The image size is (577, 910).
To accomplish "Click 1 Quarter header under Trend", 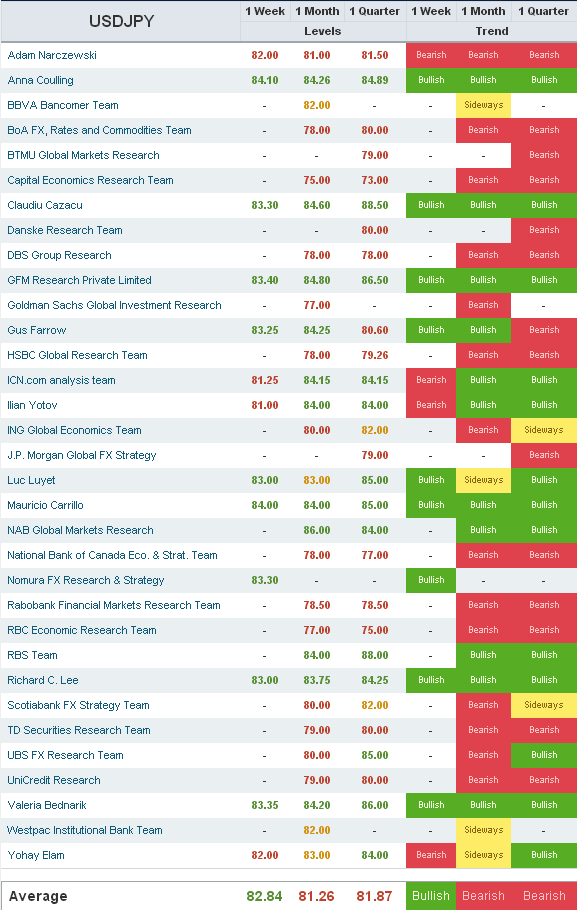I will point(543,11).
